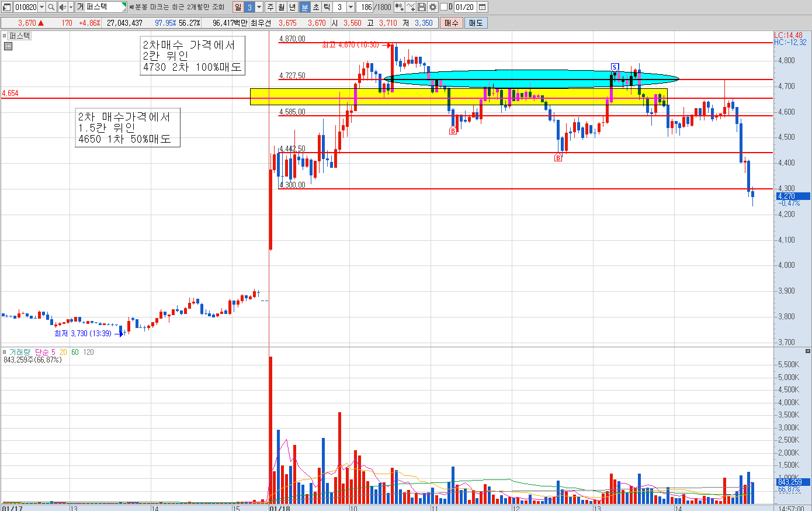
Task: Click the data table icon under 퍼스텍 label
Action: coord(8,46)
